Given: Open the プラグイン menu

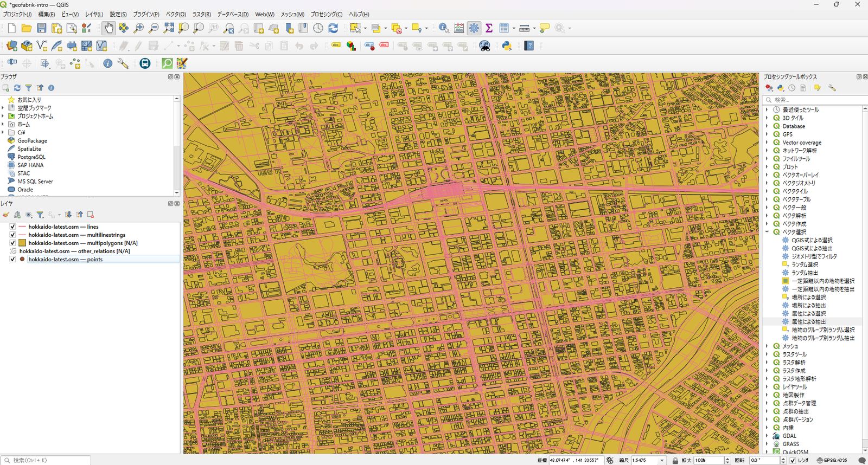Looking at the screenshot, I should click(x=146, y=14).
